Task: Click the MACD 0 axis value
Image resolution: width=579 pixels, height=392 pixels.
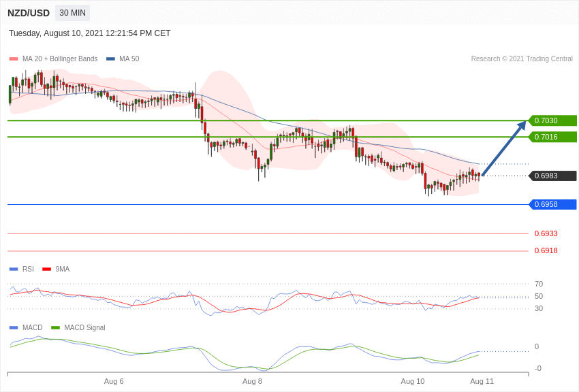Action: click(537, 346)
